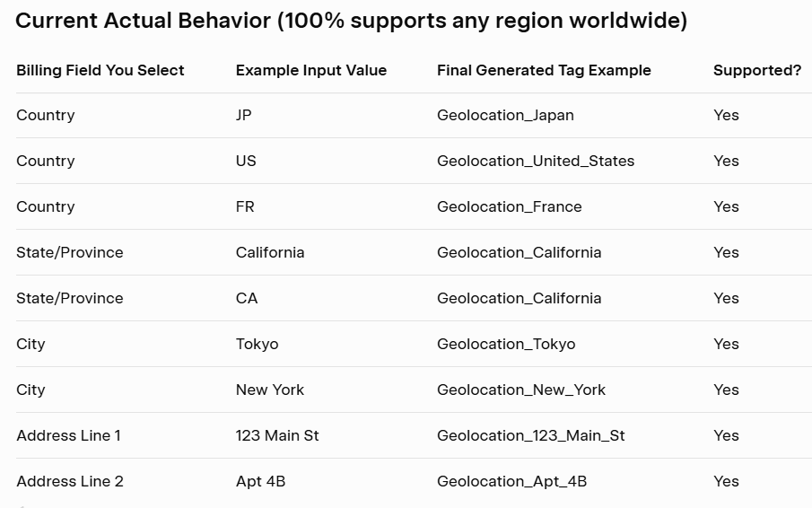Select the "New York" input value
This screenshot has height=508, width=812.
270,390
